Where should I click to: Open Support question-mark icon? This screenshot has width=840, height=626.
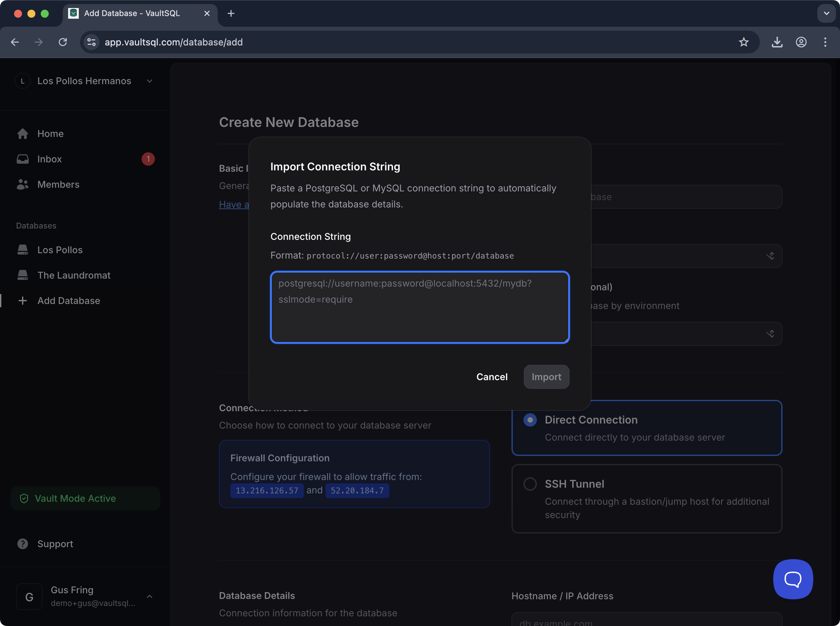[23, 544]
